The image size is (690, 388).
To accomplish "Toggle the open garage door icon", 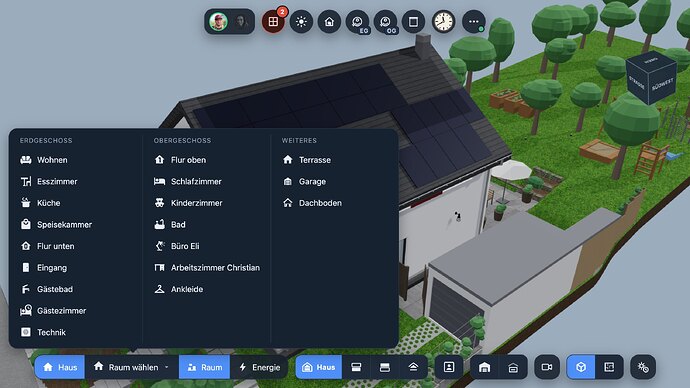I will pyautogui.click(x=484, y=367).
